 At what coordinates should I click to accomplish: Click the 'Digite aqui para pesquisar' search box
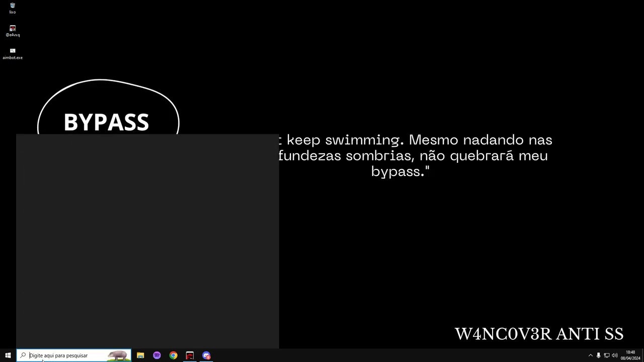coord(74,355)
